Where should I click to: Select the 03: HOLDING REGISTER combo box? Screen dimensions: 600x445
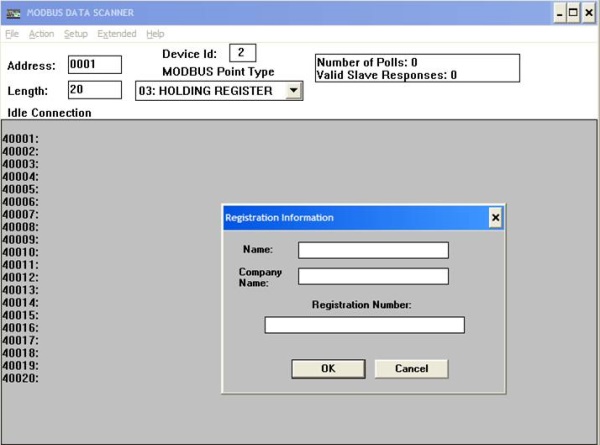(x=219, y=91)
